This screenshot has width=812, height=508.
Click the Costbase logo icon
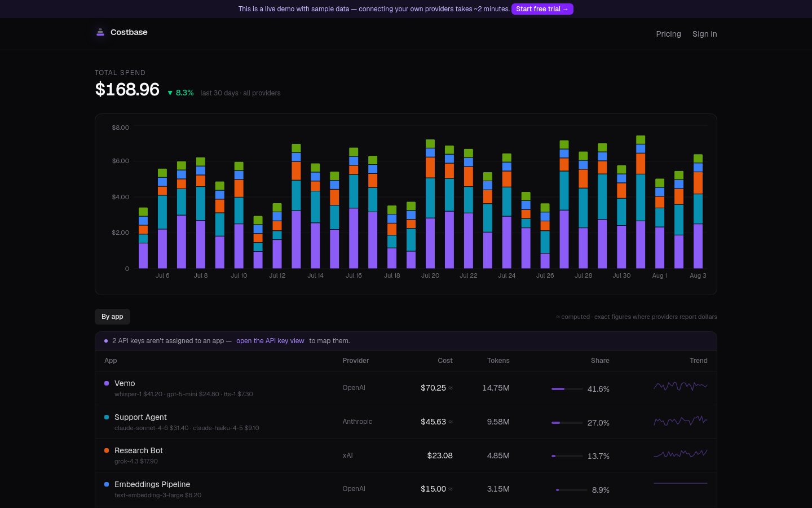coord(100,32)
